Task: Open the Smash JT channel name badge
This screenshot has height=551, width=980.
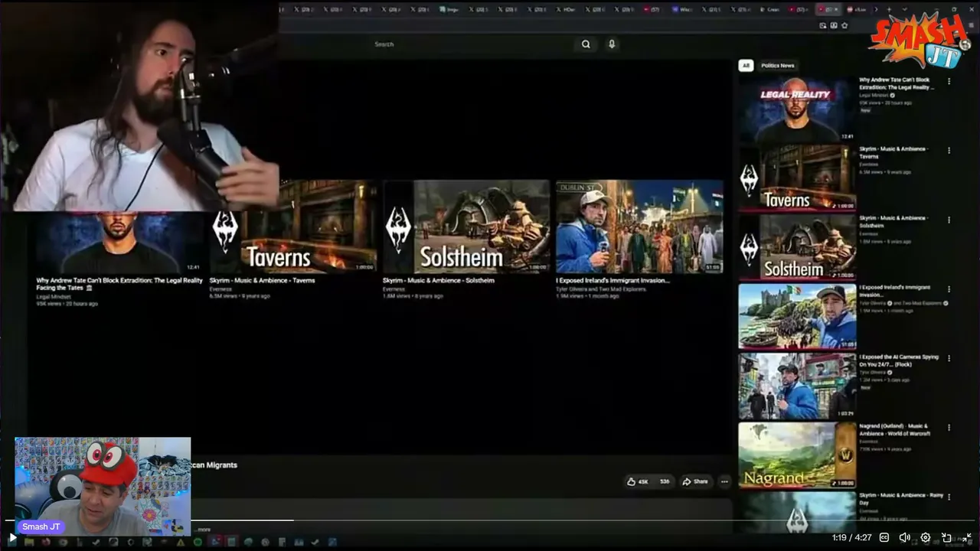Action: pos(41,527)
